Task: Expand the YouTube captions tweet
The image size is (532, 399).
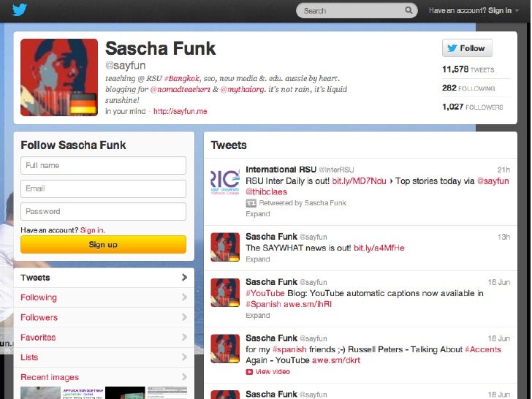Action: point(258,315)
